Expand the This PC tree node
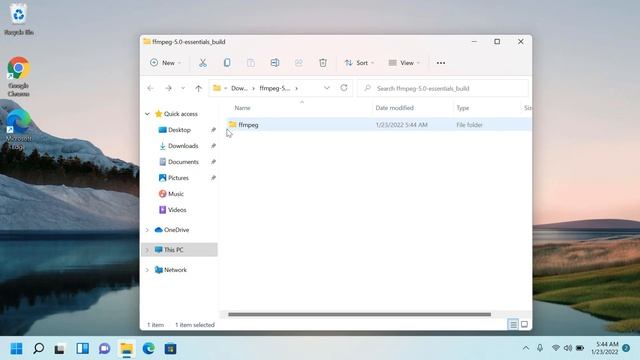The height and width of the screenshot is (360, 640). coord(147,250)
